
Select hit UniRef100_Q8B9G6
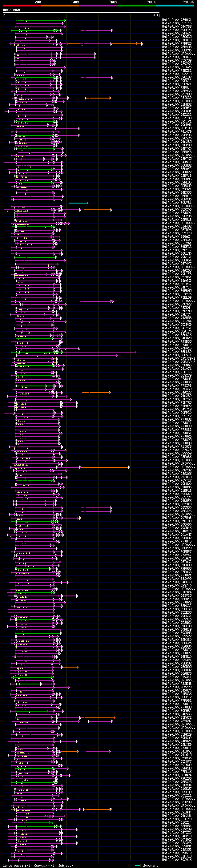177,91
